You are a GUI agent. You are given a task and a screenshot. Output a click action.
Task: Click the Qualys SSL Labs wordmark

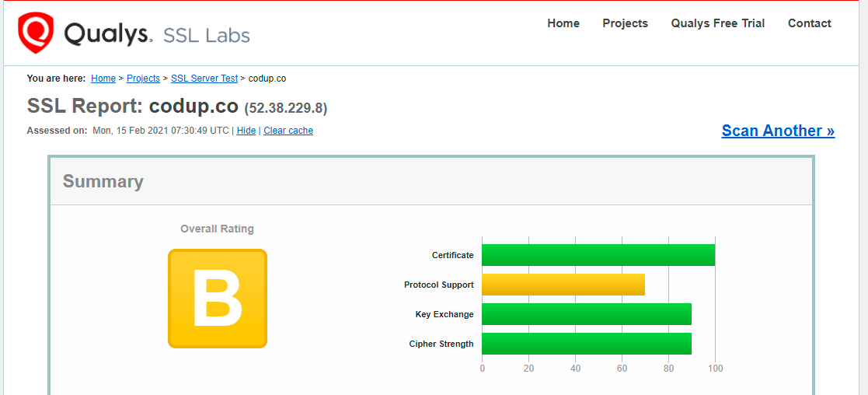pos(157,34)
